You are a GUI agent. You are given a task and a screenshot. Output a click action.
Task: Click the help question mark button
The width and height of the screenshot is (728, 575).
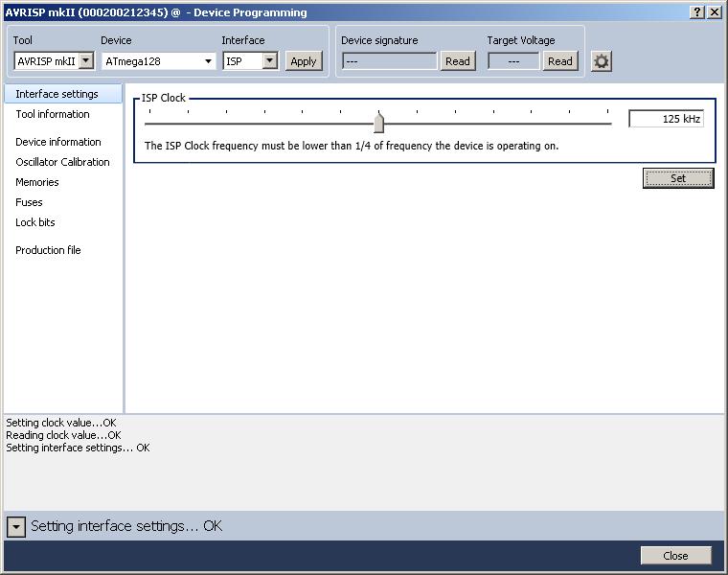click(696, 11)
